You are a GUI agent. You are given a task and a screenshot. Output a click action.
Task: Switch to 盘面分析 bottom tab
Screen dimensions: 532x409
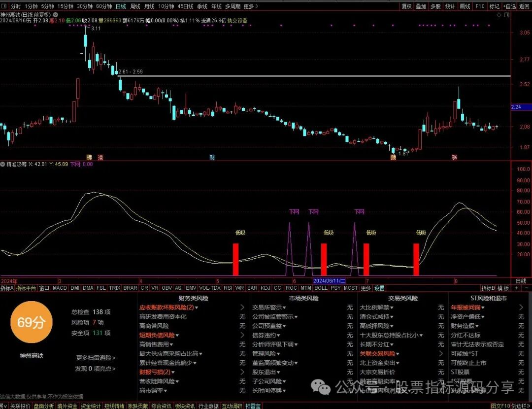44,406
